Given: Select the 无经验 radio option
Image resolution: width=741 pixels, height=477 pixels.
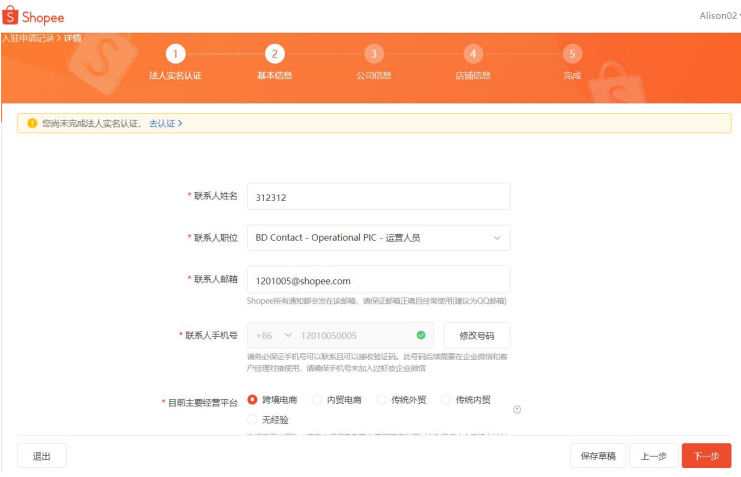Looking at the screenshot, I should [252, 420].
